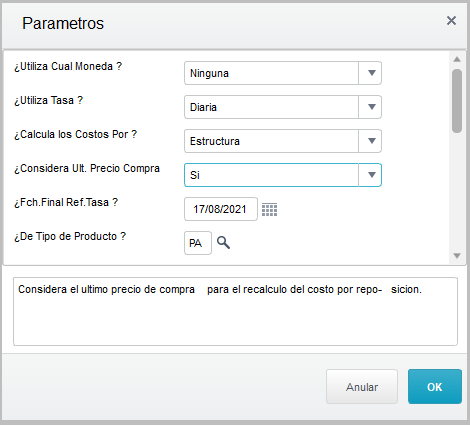This screenshot has width=470, height=426.
Task: Click the Si combo box for last purchase price
Action: click(283, 175)
